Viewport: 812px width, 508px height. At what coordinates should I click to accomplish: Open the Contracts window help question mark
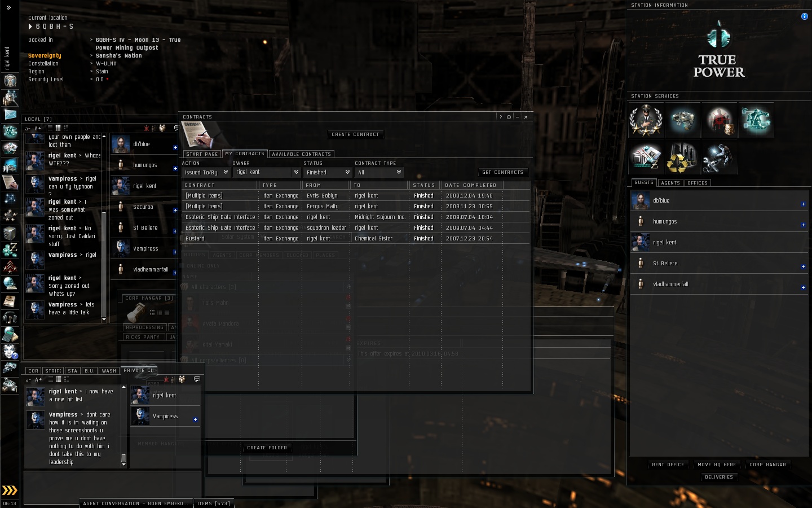click(x=500, y=117)
